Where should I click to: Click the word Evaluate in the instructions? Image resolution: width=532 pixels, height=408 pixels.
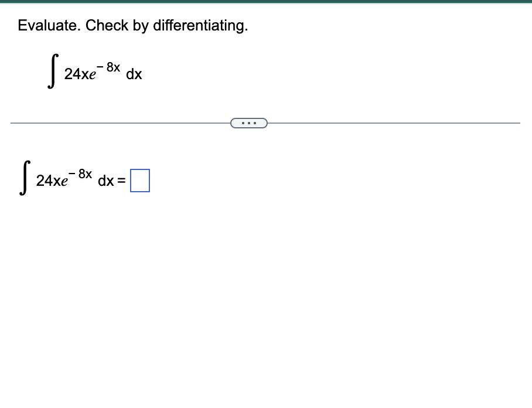[43, 25]
